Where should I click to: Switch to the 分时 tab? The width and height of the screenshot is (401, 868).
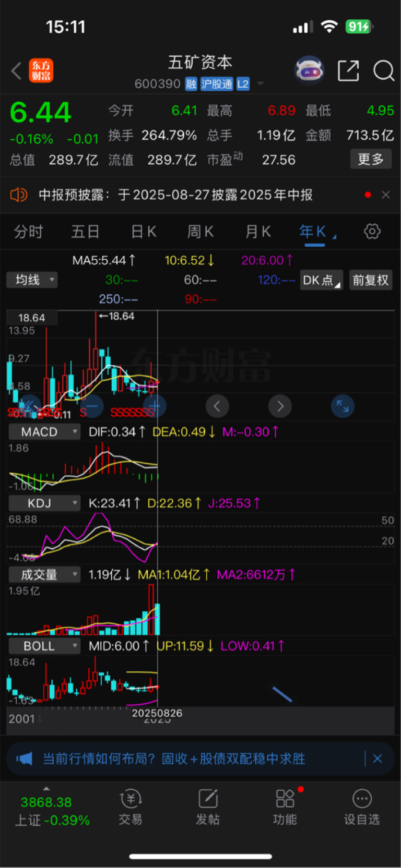click(x=28, y=232)
